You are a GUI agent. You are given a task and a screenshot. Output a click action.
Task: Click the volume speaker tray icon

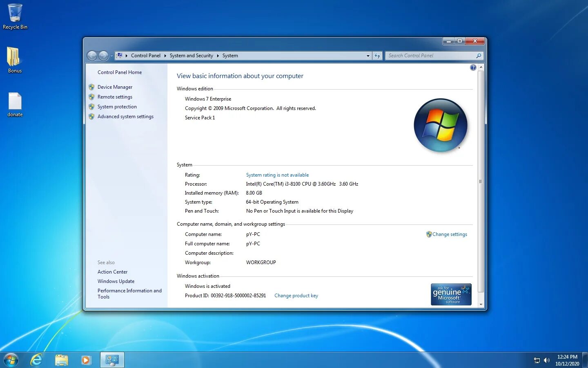547,360
